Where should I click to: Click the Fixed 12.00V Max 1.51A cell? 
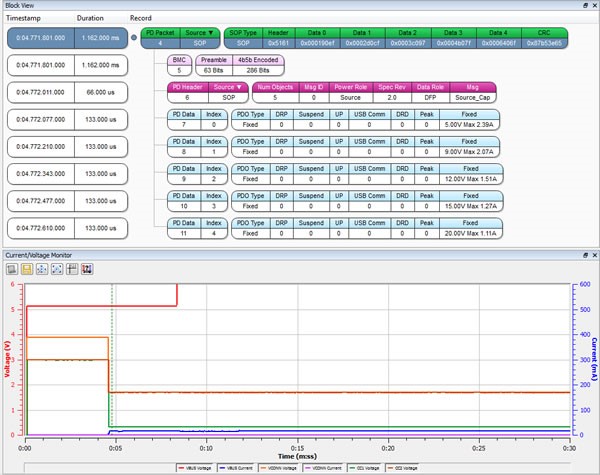point(471,174)
